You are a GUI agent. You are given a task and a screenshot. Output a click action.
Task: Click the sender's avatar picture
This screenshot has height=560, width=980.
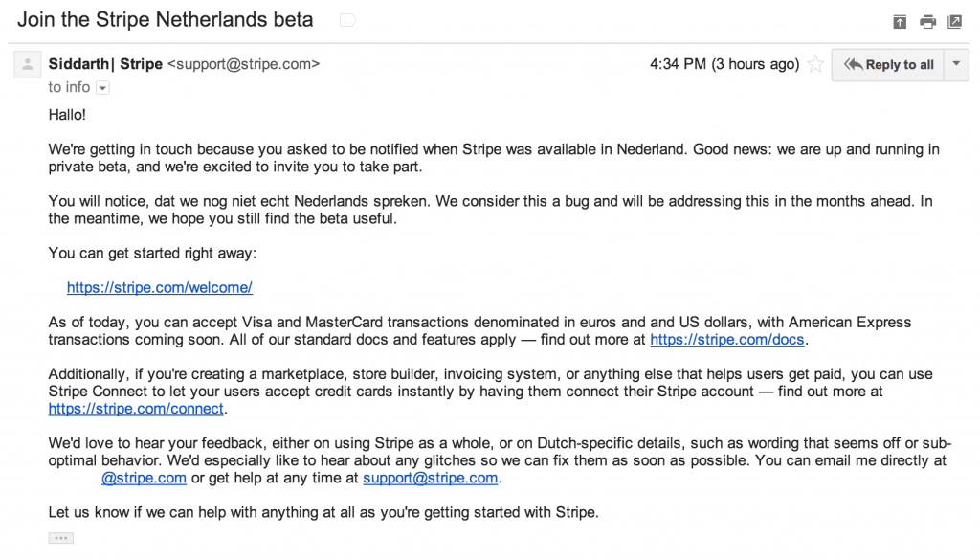tap(28, 65)
